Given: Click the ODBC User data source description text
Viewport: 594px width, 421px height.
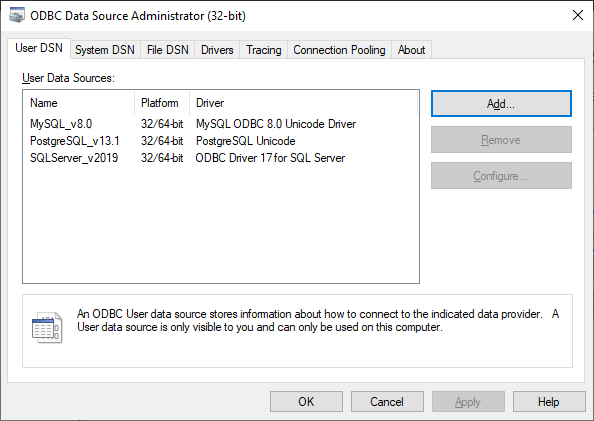Looking at the screenshot, I should [318, 321].
